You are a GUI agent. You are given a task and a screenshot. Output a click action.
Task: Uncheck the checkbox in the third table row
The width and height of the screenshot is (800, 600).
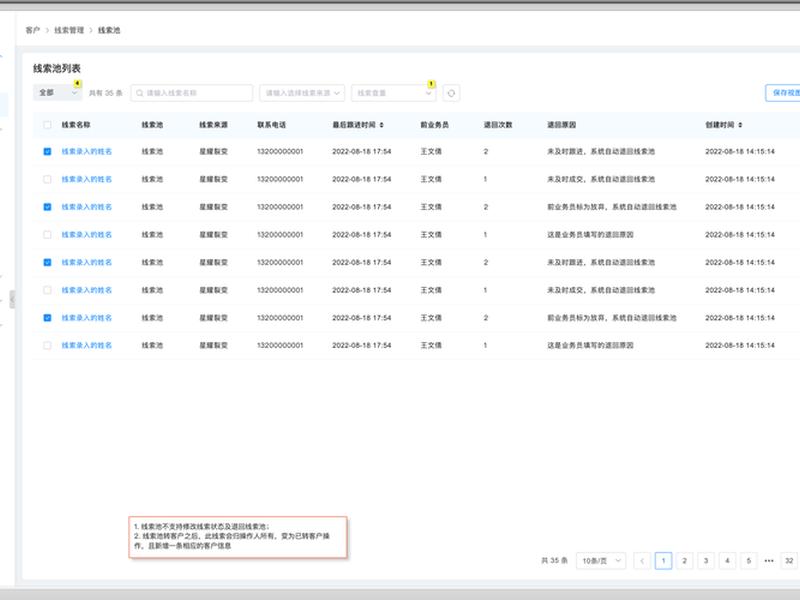[x=47, y=207]
